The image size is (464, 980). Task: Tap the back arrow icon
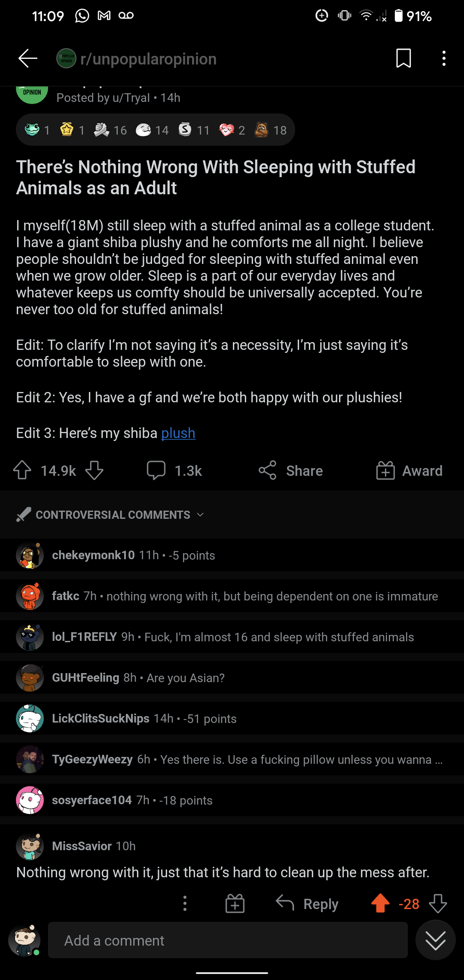tap(28, 58)
